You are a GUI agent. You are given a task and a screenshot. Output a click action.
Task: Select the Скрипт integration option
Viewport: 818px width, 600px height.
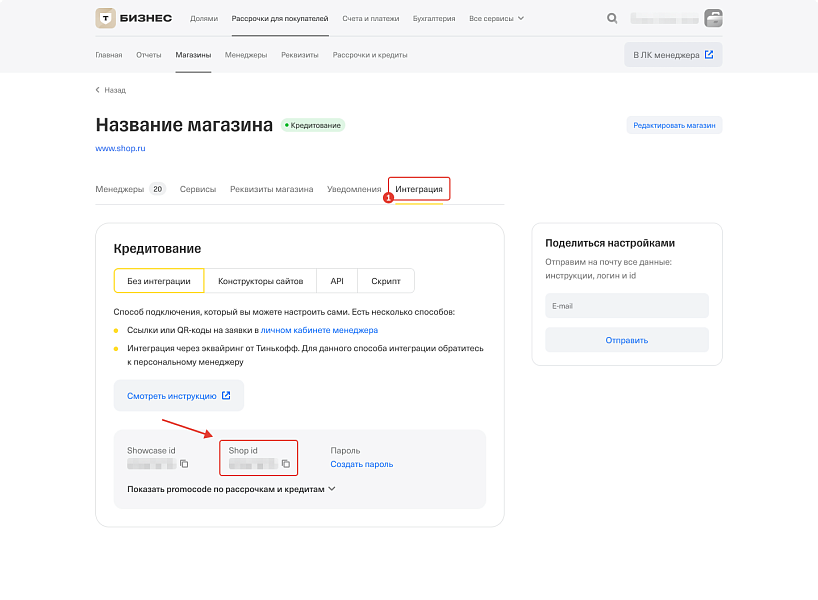[x=387, y=281]
